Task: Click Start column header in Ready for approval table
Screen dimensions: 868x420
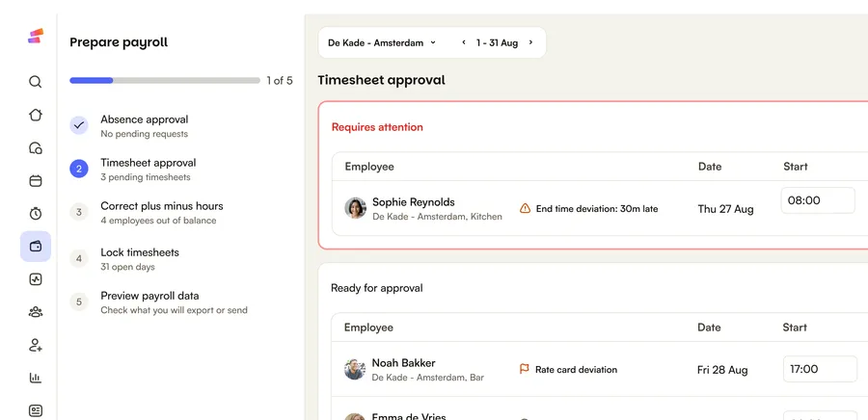Action: (x=795, y=328)
